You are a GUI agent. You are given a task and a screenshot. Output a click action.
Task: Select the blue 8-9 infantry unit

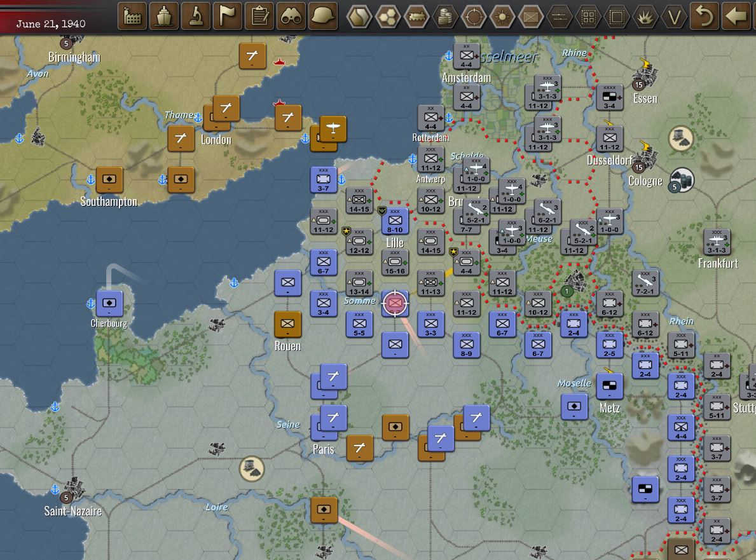466,345
